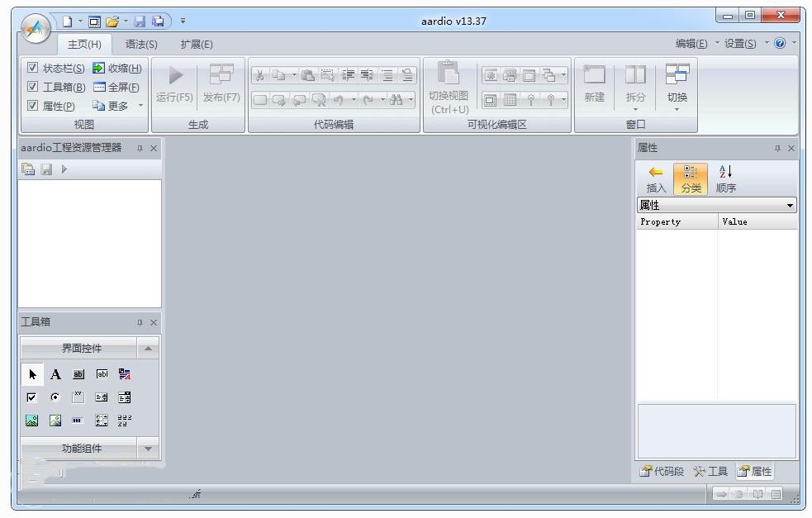Click the paste clipboard icon in code editing
Screen dimensions: 812x518
(308, 76)
